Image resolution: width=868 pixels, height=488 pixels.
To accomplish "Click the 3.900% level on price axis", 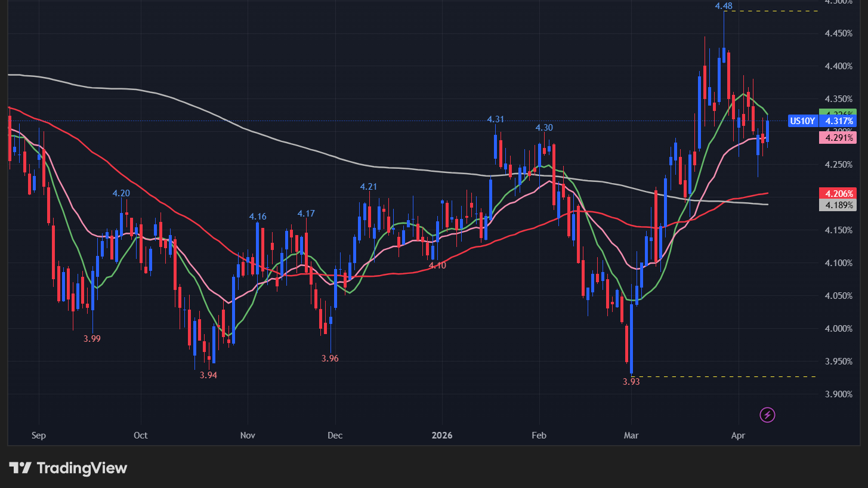I will (838, 394).
